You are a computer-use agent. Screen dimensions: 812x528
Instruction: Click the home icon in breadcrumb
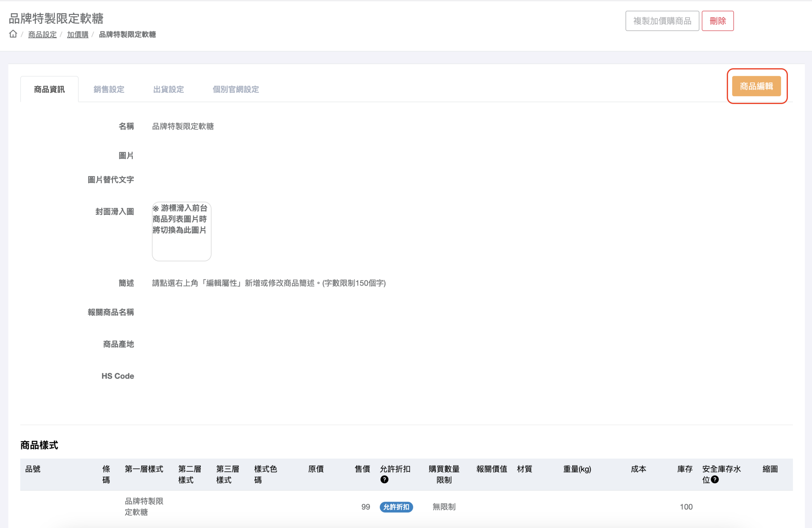tap(13, 34)
